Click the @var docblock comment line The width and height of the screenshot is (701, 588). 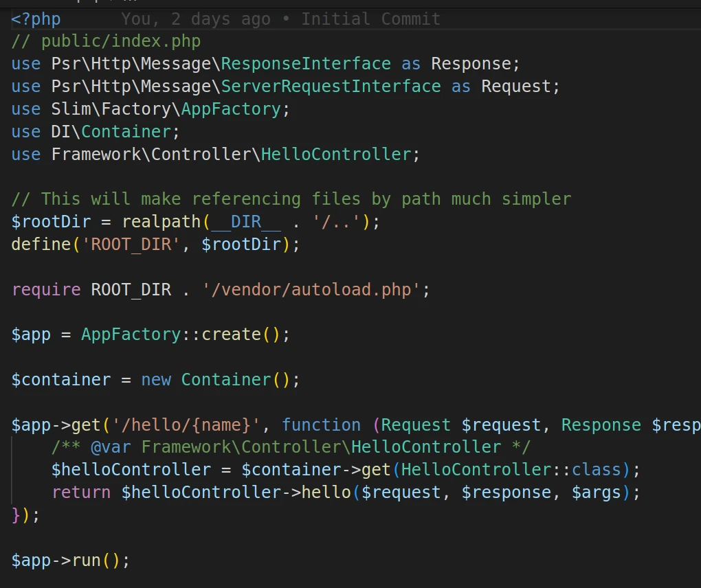291,447
